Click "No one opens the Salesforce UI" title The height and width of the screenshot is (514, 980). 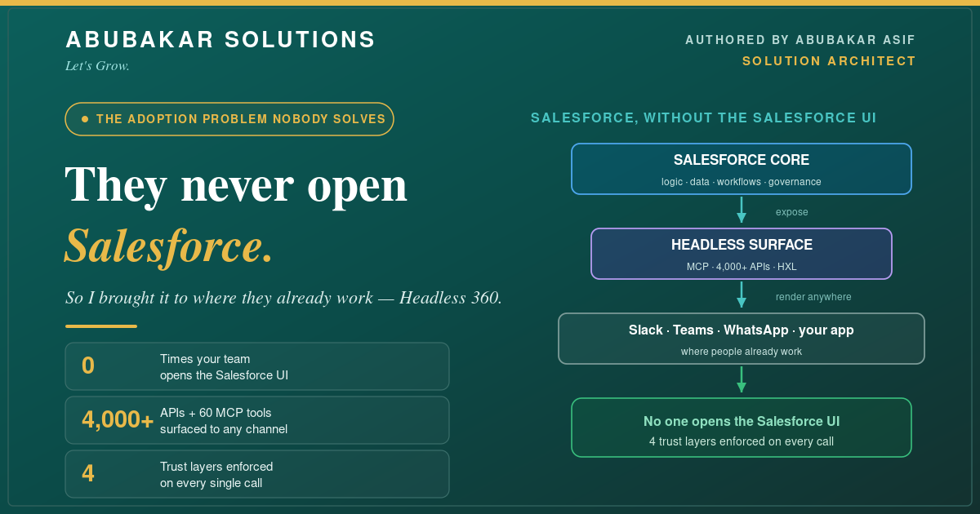[x=742, y=422]
